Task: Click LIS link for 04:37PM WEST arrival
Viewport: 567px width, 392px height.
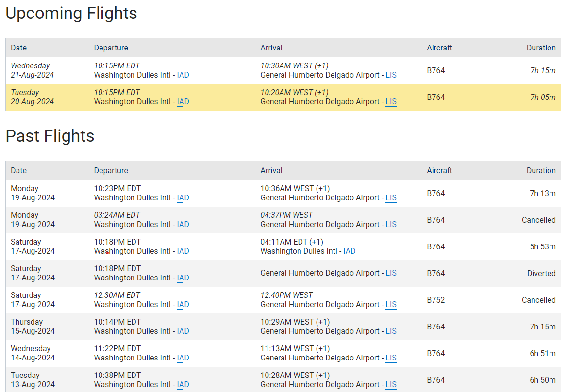Action: [391, 225]
